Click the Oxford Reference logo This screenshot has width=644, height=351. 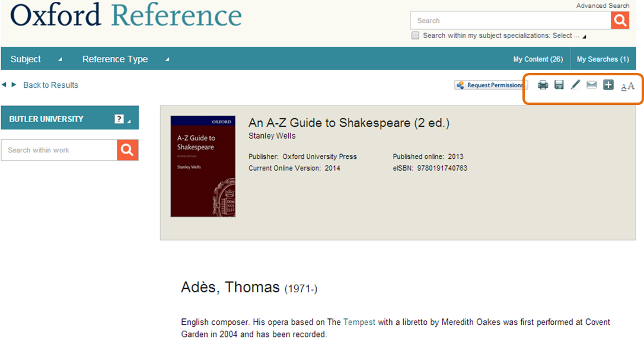(x=126, y=15)
